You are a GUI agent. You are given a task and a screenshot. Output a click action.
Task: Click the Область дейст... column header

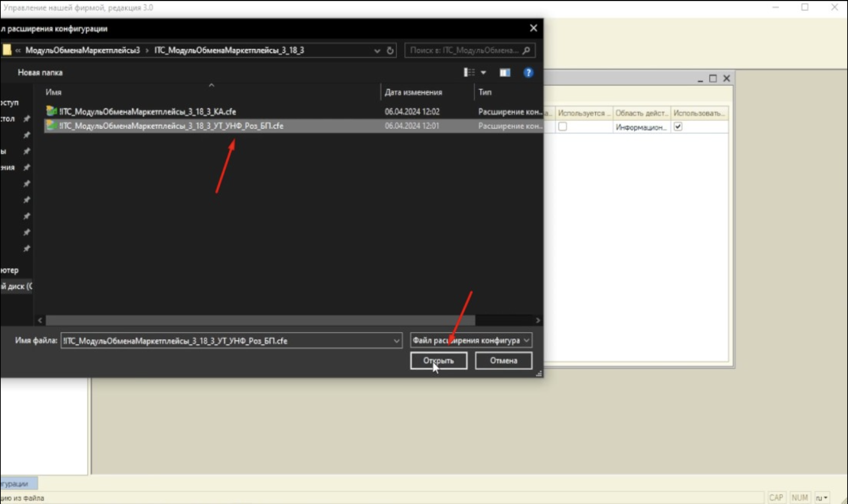(642, 113)
